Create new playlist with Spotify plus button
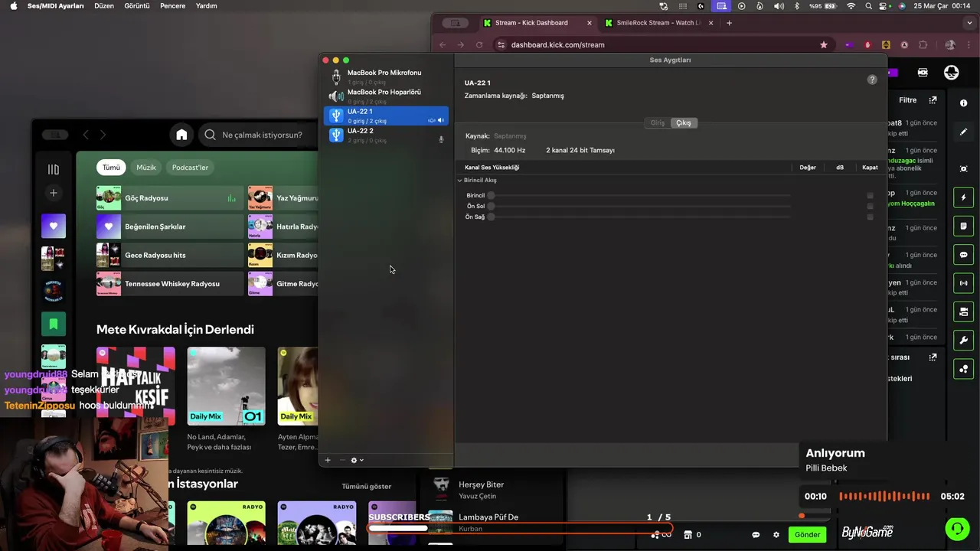This screenshot has width=980, height=551. tap(54, 193)
